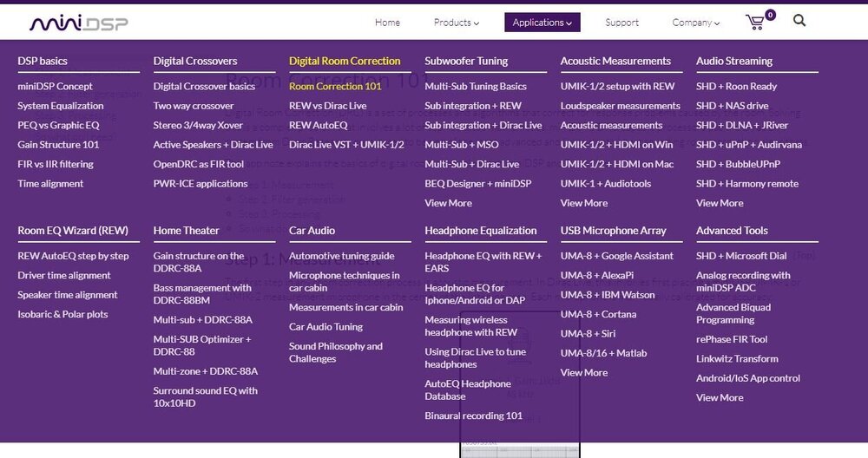Viewport: 868px width, 458px height.
Task: Open REW AutoEQ step by step
Action: coord(73,256)
